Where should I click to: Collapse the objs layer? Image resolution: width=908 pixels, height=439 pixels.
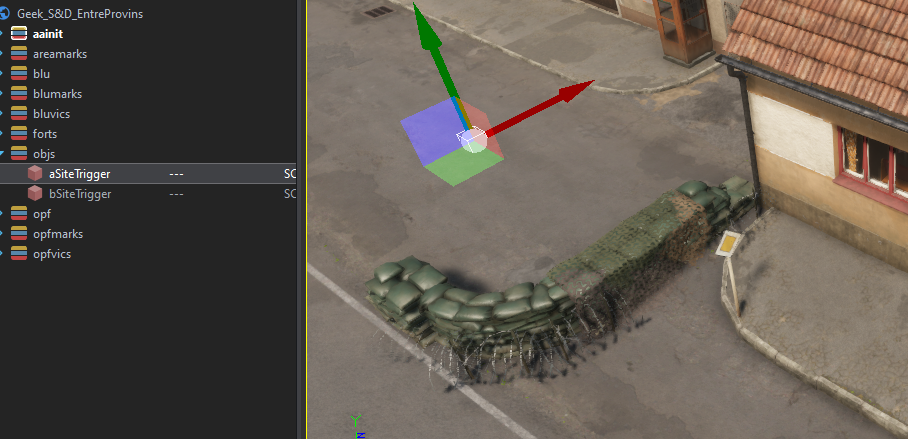click(x=3, y=154)
